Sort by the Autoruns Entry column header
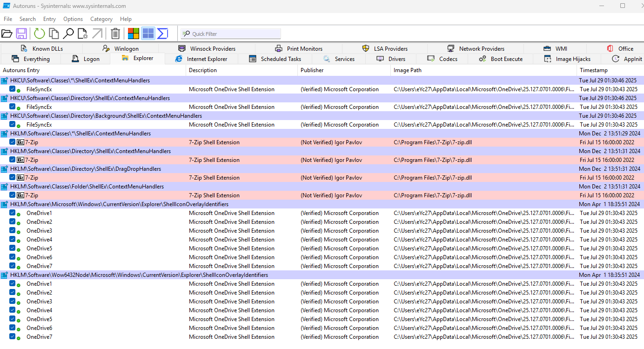The height and width of the screenshot is (349, 644). tap(93, 70)
